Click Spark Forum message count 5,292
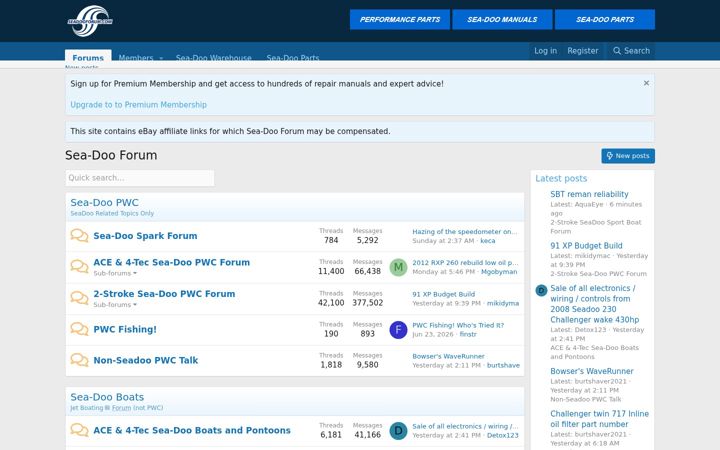The image size is (720, 450). (367, 240)
